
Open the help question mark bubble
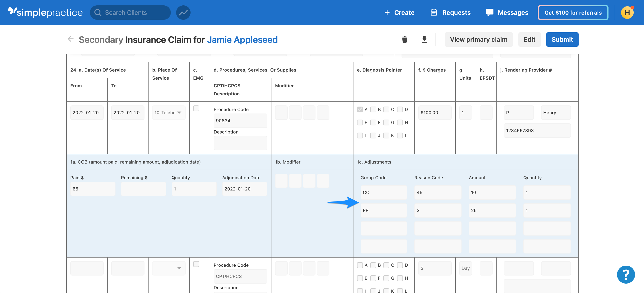(x=626, y=275)
